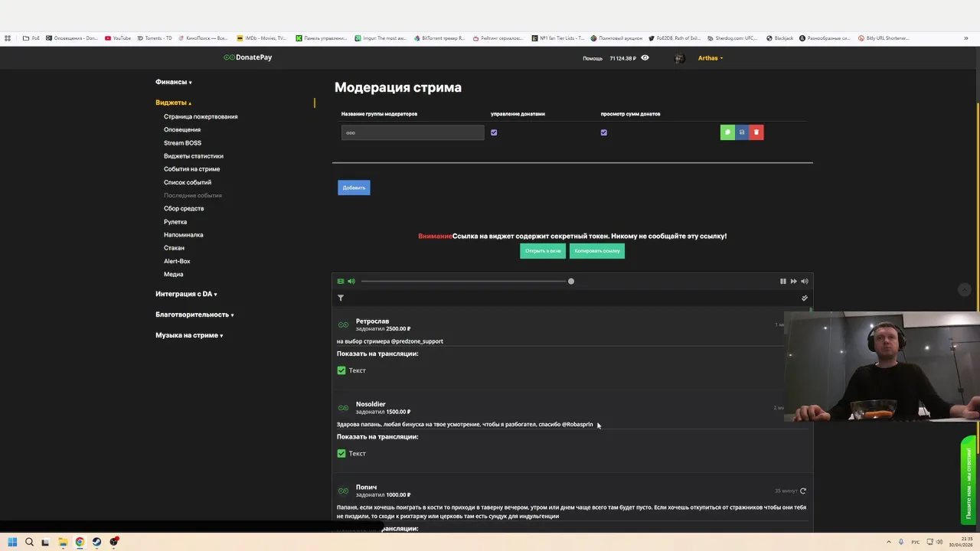Click the Arthas profile avatar
This screenshot has width=980, height=551.
tap(679, 58)
